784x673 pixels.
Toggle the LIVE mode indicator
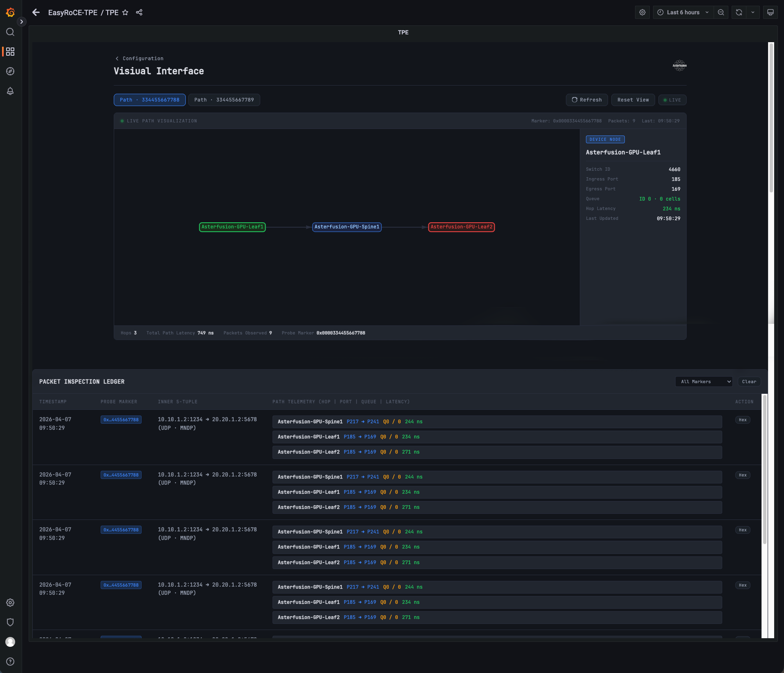point(672,100)
